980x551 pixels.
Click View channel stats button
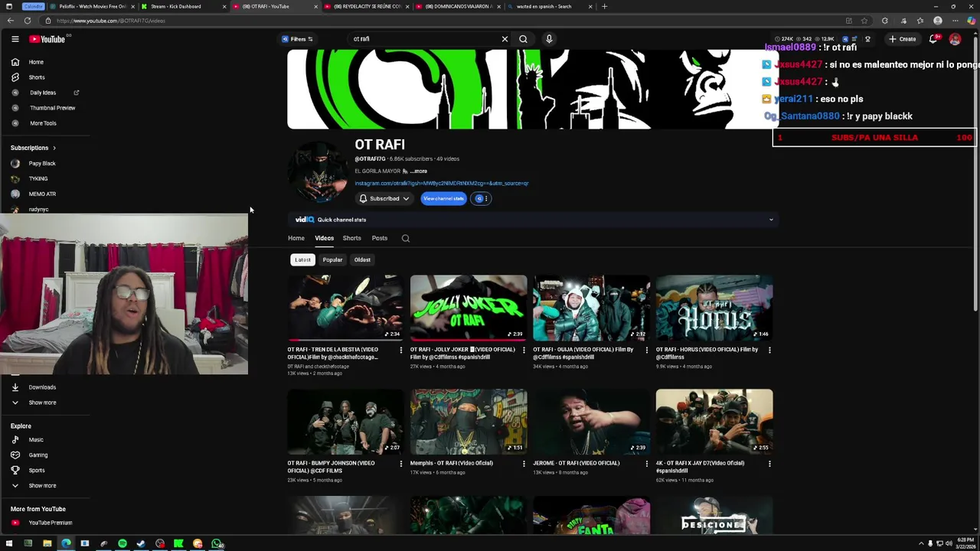coord(443,198)
